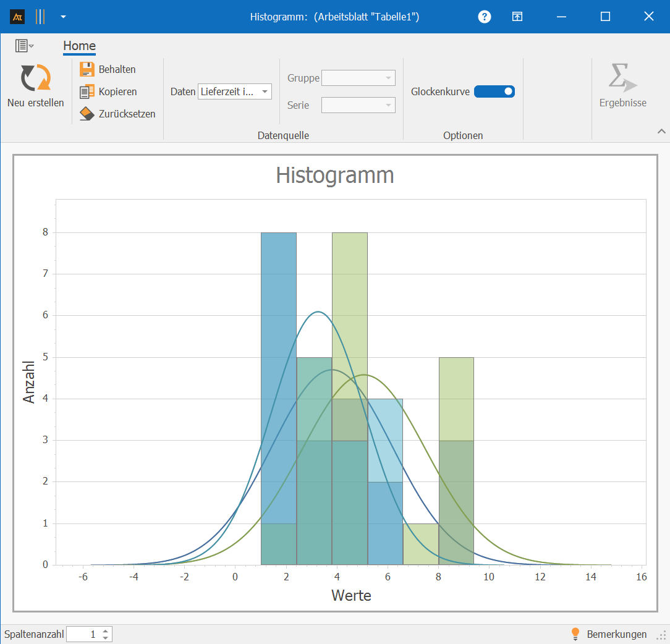Click the Zurücksetzen eraser icon
670x644 pixels.
point(87,114)
